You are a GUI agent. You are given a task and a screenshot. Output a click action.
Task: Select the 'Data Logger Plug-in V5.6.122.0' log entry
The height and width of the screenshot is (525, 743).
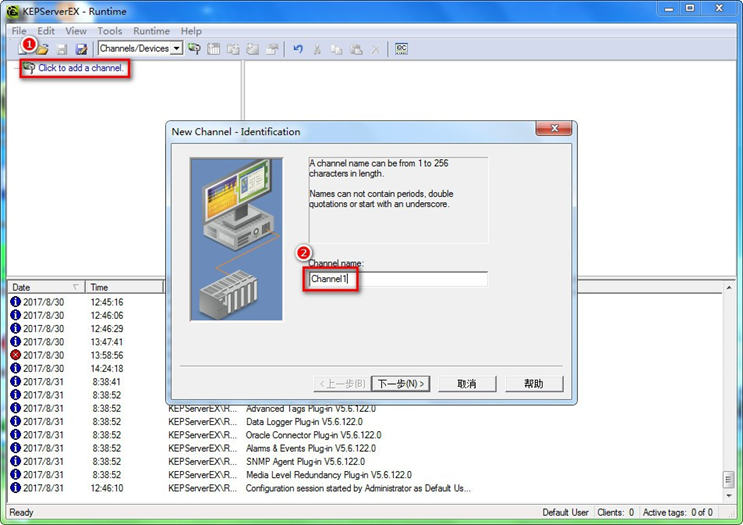click(x=304, y=422)
